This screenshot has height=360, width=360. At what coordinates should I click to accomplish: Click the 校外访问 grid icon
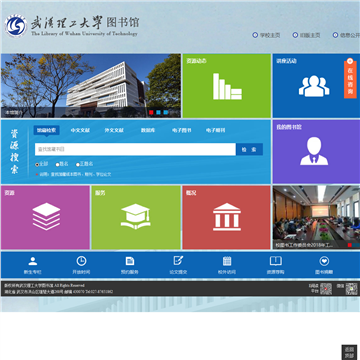[227, 261]
